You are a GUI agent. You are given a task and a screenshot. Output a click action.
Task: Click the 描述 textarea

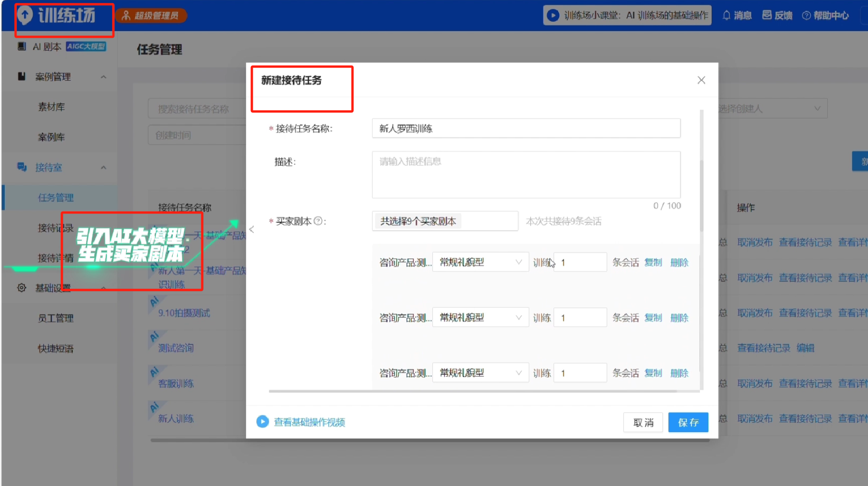tap(526, 175)
